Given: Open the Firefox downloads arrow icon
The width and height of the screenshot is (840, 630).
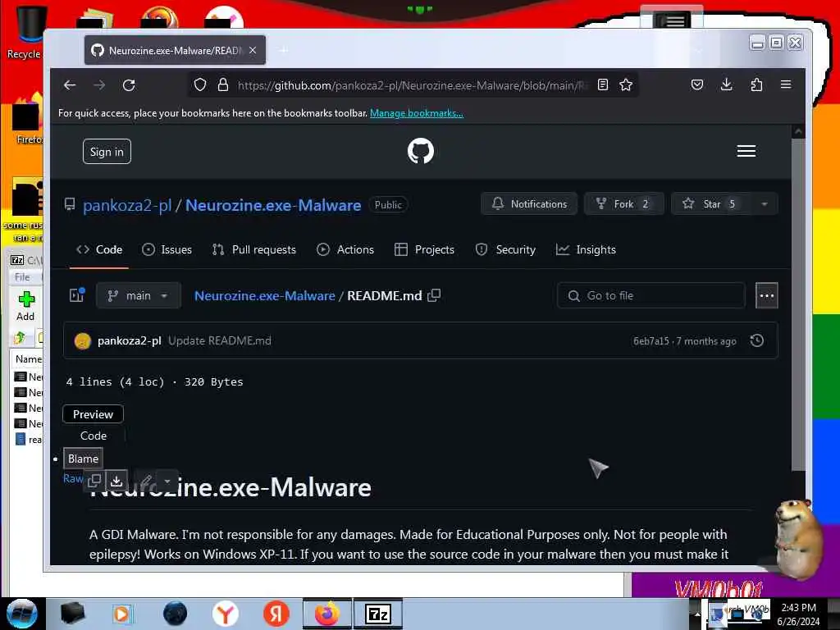Looking at the screenshot, I should (727, 84).
